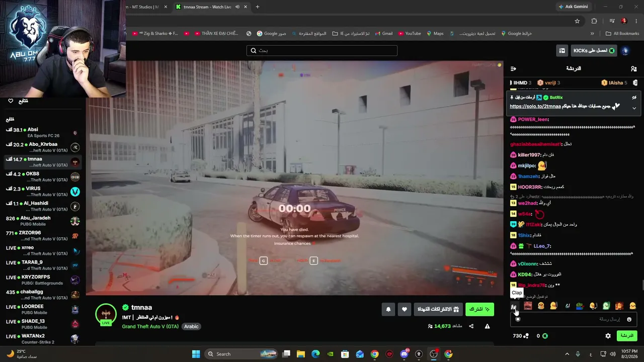Click the vDixonn username in chat
Screen dimensions: 644x362
coord(528,263)
